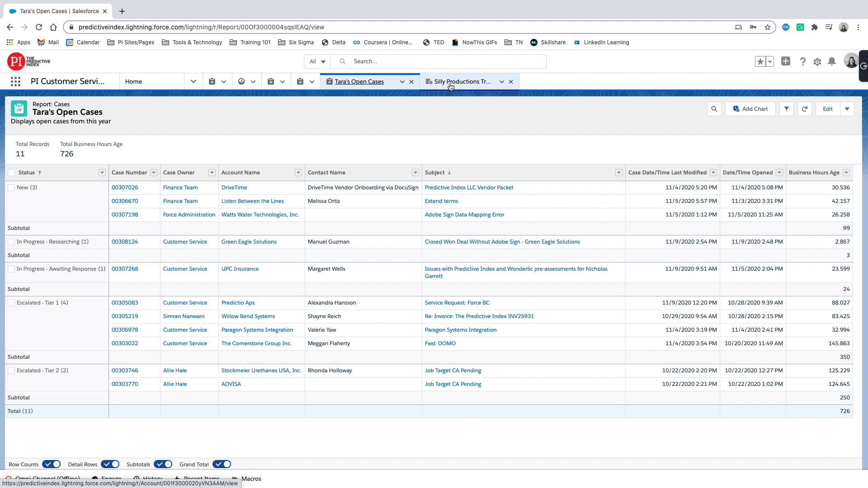Open the LinkedIn Learning bookmark
Image resolution: width=868 pixels, height=488 pixels.
[x=602, y=42]
